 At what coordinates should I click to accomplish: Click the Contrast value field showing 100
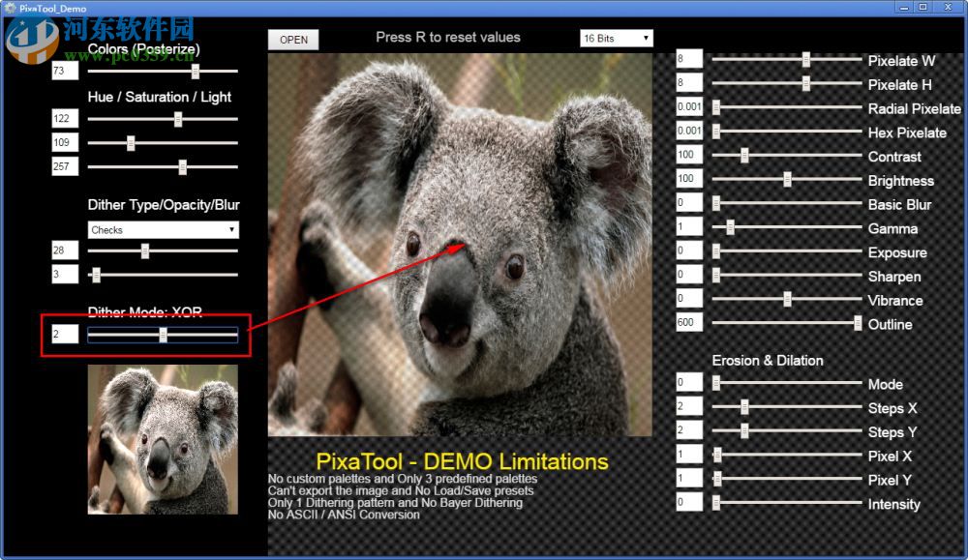[688, 155]
